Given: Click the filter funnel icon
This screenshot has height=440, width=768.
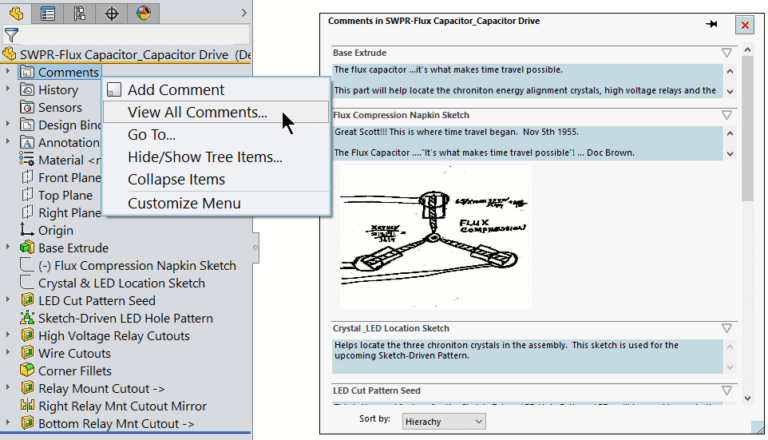Looking at the screenshot, I should (x=12, y=35).
